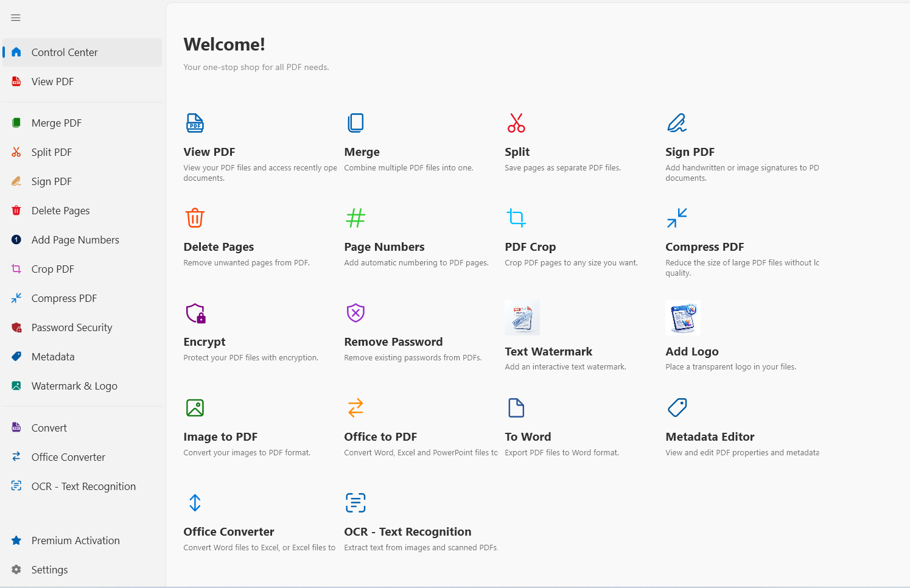Screen dimensions: 910x588
Task: Open the Metadata Editor tile title
Action: point(710,437)
